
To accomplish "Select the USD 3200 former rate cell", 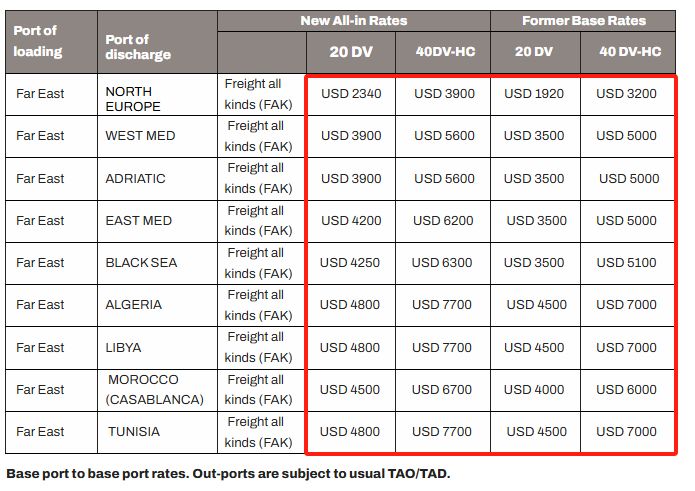I will pyautogui.click(x=626, y=94).
